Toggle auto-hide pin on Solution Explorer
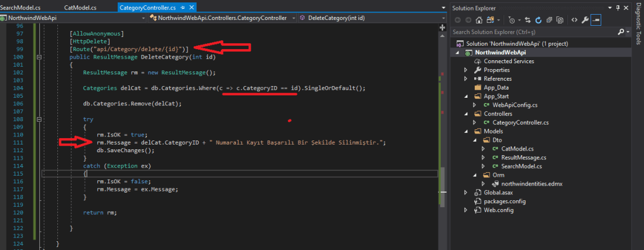Image resolution: width=644 pixels, height=250 pixels. point(617,8)
